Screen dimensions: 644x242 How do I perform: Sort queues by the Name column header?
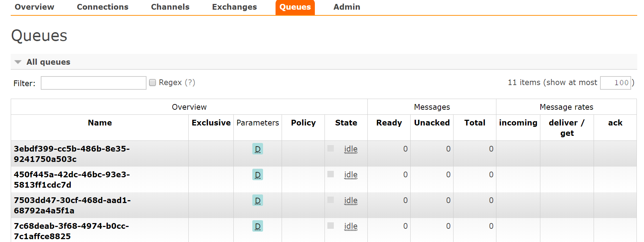click(100, 123)
